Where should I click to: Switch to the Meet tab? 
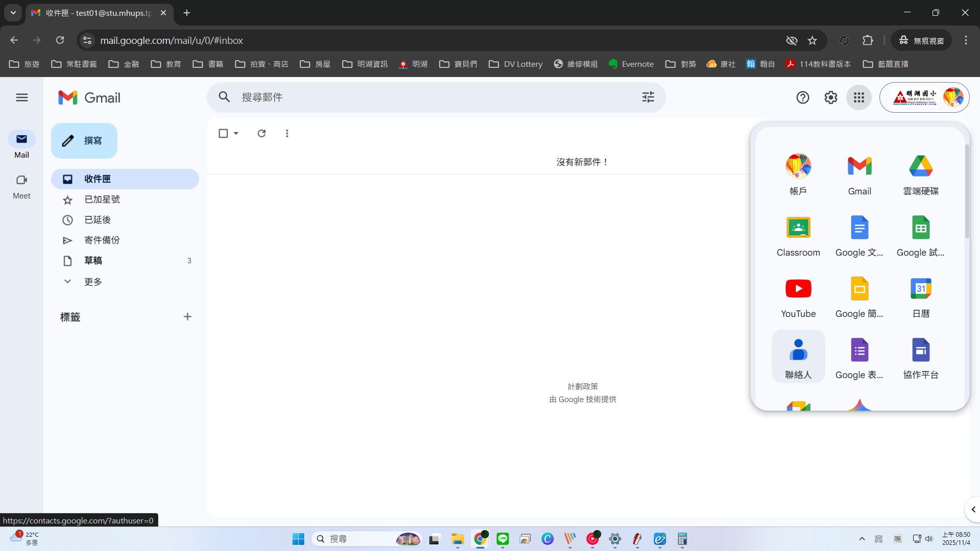pos(21,187)
